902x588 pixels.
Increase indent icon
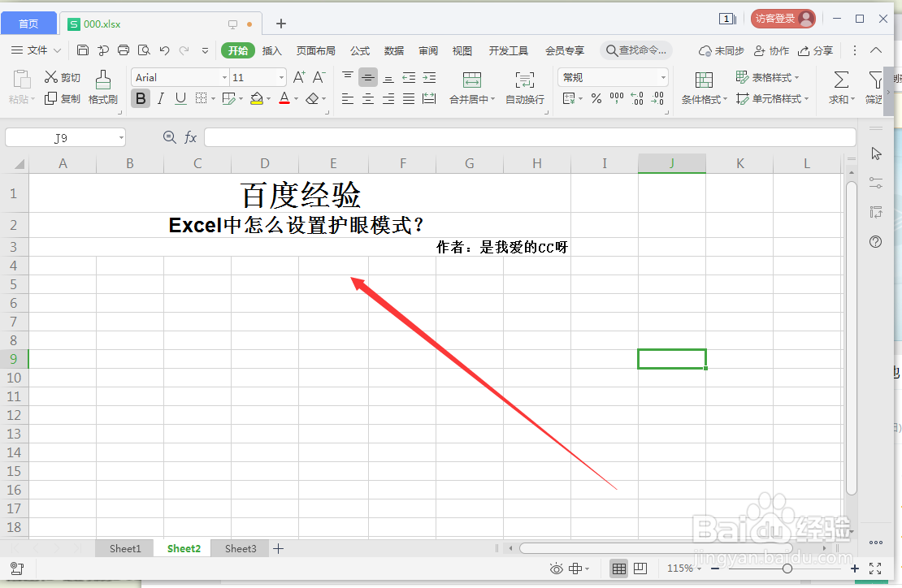pyautogui.click(x=429, y=77)
